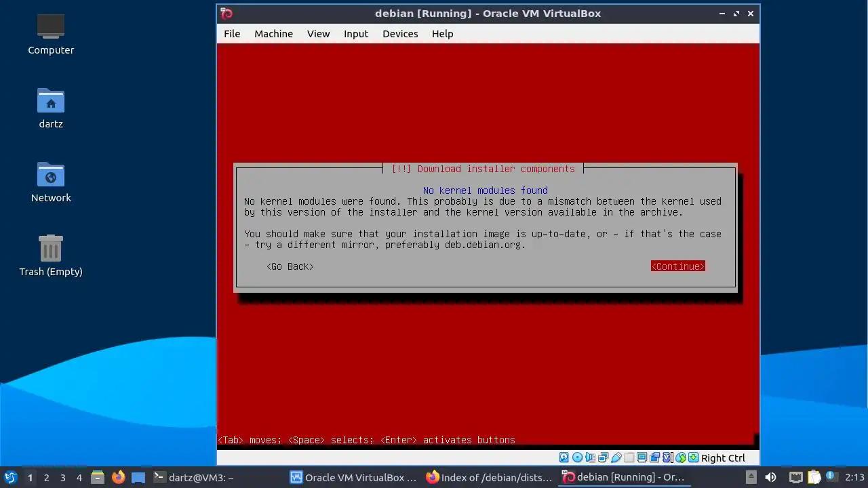Click the 2:13 clock in taskbar
This screenshot has height=488, width=868.
tap(854, 477)
